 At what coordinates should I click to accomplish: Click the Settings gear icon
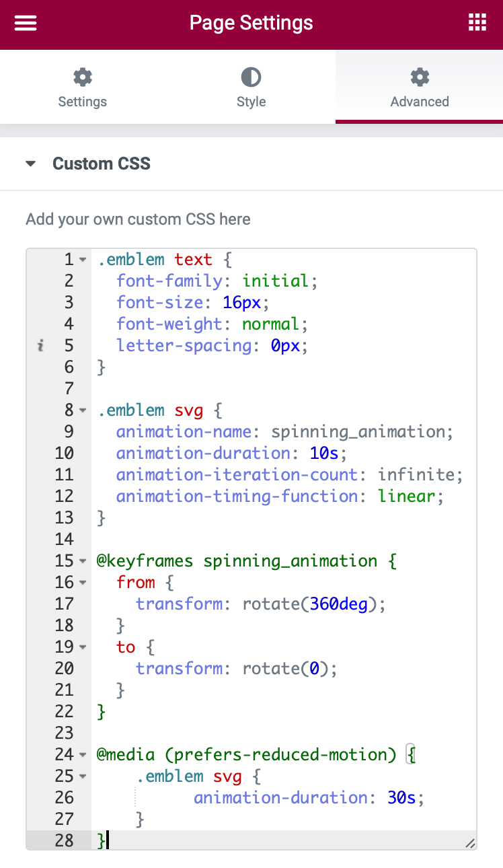click(82, 77)
